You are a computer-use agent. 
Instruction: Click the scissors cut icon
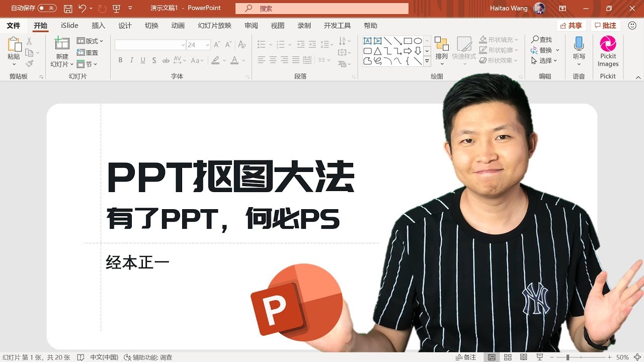tap(29, 41)
